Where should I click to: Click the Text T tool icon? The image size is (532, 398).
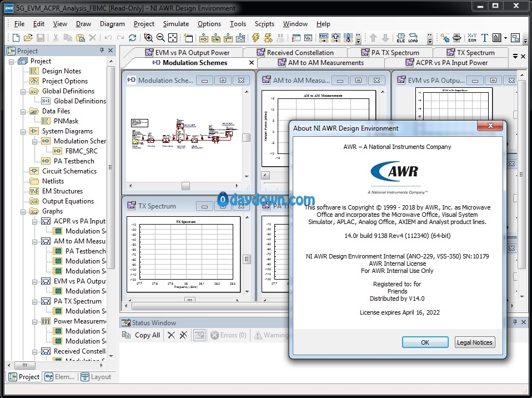click(x=484, y=38)
